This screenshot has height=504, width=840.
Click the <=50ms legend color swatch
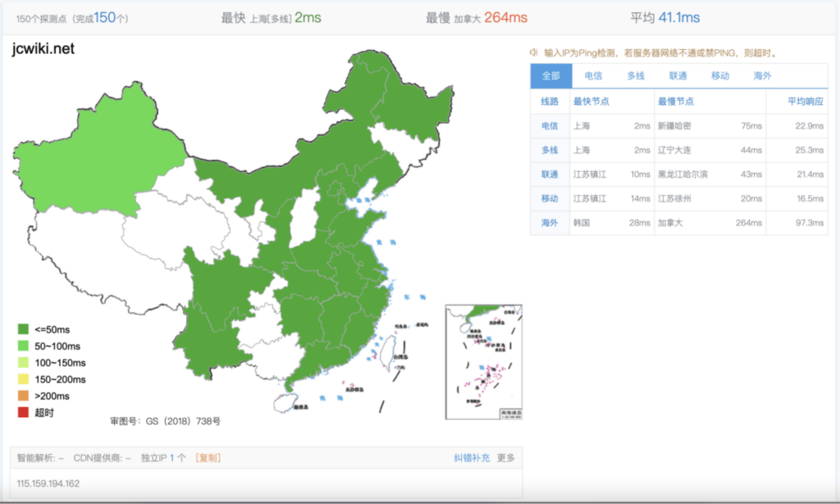[x=23, y=329]
